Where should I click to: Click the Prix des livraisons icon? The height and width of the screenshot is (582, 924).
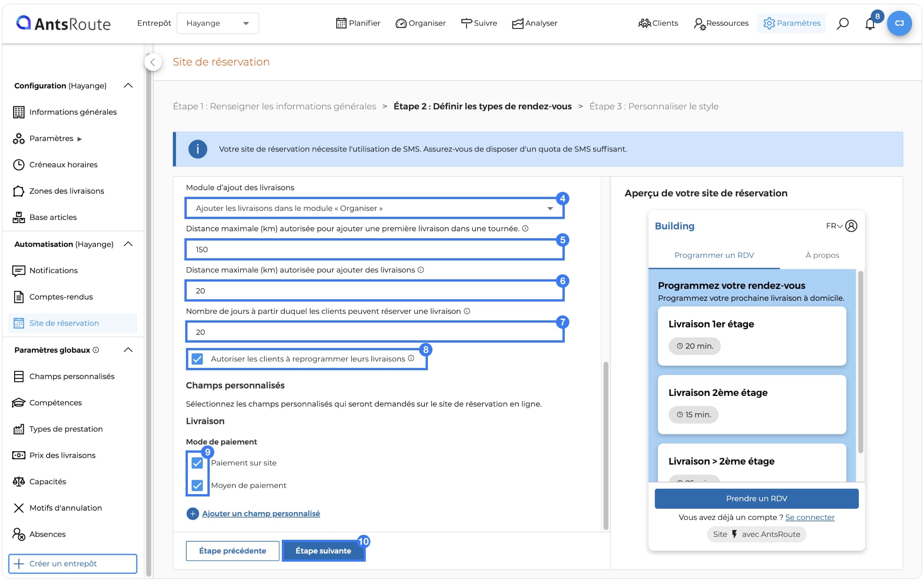(18, 455)
